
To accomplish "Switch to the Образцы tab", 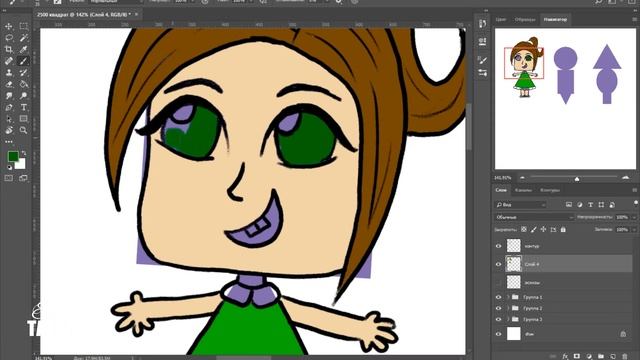I will click(525, 19).
